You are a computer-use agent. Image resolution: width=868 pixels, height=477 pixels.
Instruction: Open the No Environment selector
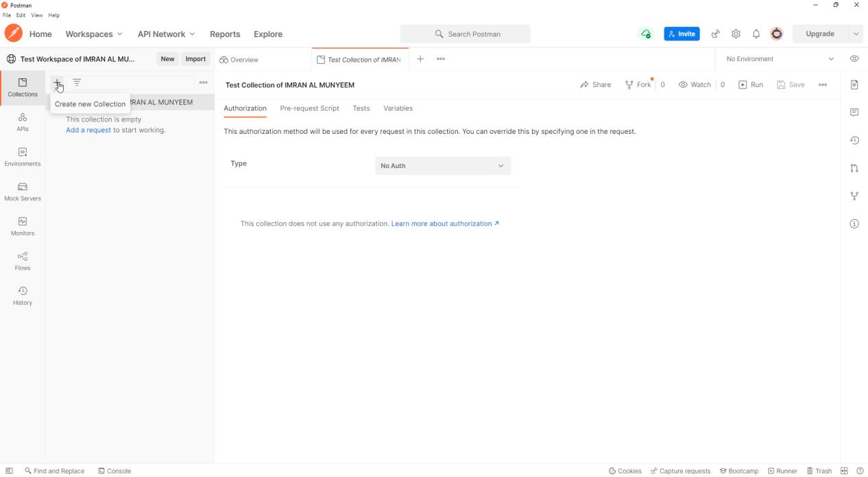coord(780,59)
